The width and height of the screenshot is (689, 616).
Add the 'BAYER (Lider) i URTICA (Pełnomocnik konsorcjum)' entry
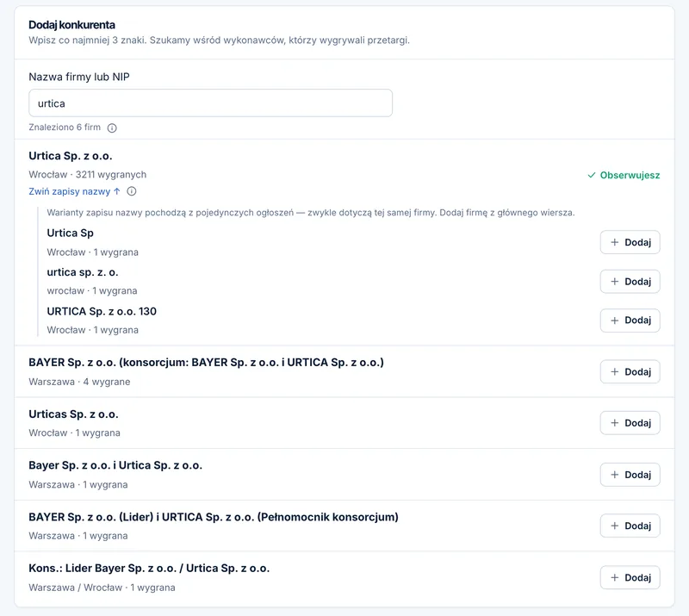tap(630, 526)
